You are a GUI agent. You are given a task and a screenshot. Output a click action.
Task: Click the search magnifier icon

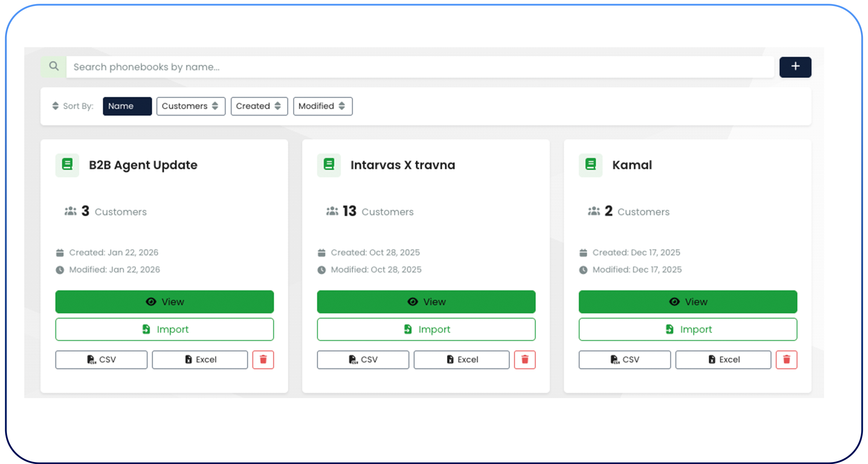pos(54,66)
